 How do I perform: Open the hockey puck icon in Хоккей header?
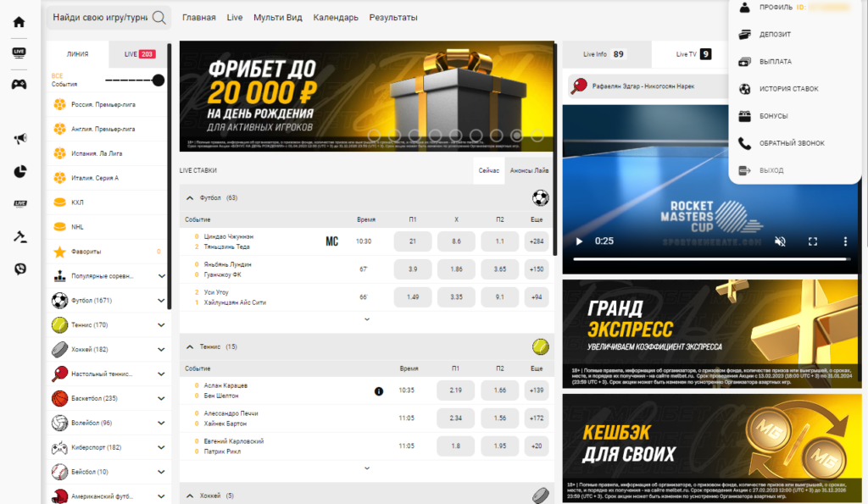[540, 496]
